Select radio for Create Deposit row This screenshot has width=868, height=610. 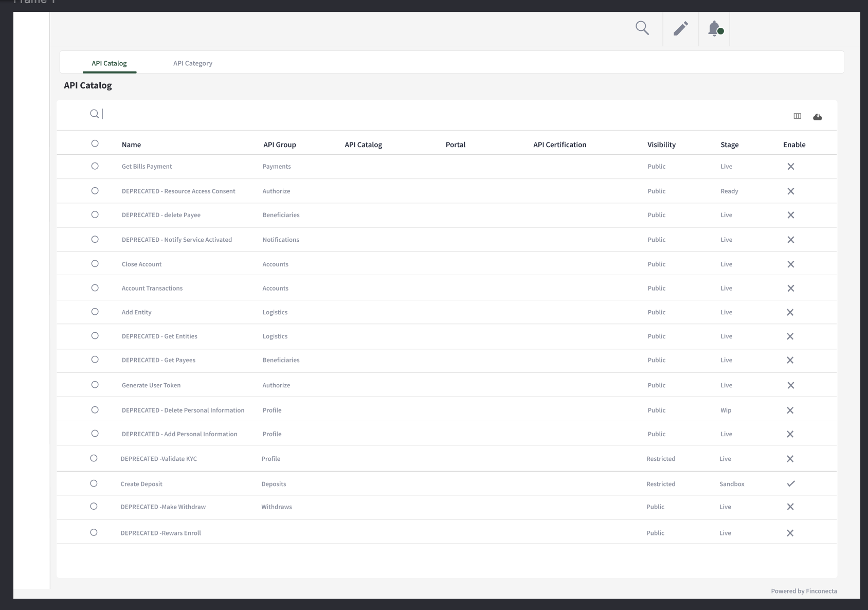pyautogui.click(x=94, y=483)
